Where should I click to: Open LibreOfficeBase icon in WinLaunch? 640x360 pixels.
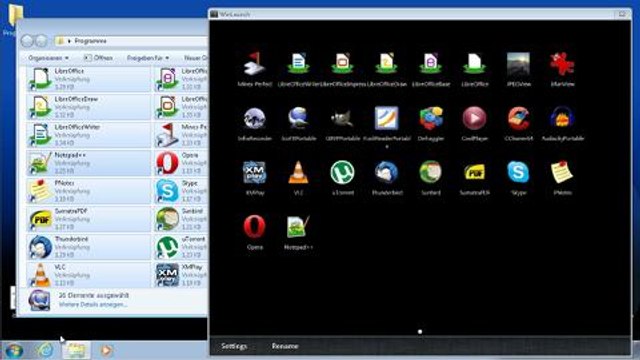point(431,64)
